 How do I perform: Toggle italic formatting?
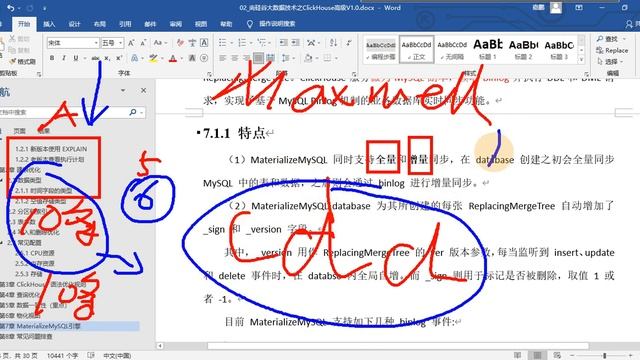pos(64,58)
